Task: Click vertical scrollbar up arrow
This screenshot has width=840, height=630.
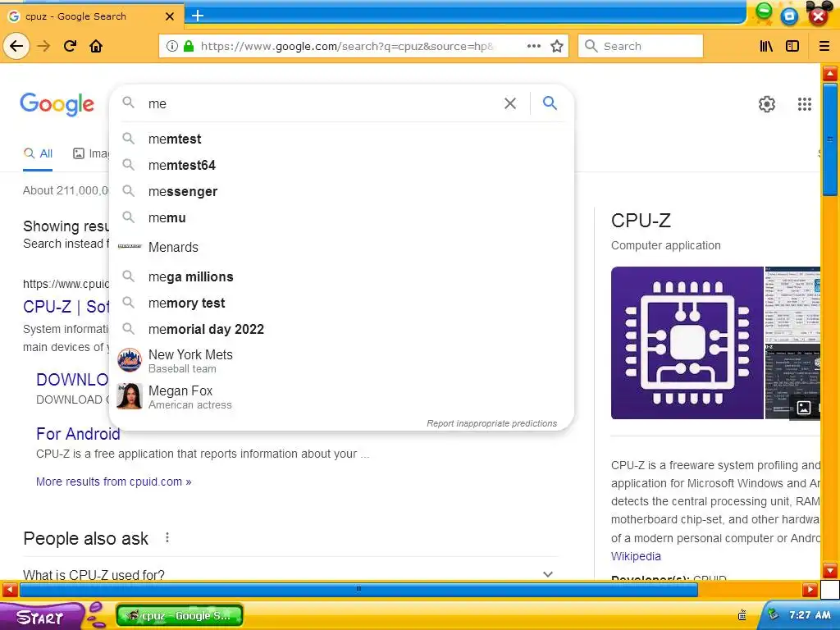Action: click(x=830, y=73)
